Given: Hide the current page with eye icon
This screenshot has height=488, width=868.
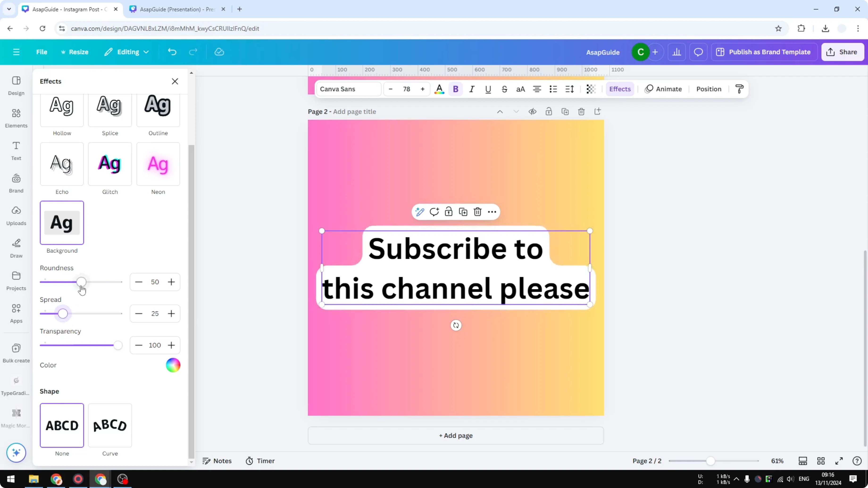Looking at the screenshot, I should coord(532,112).
